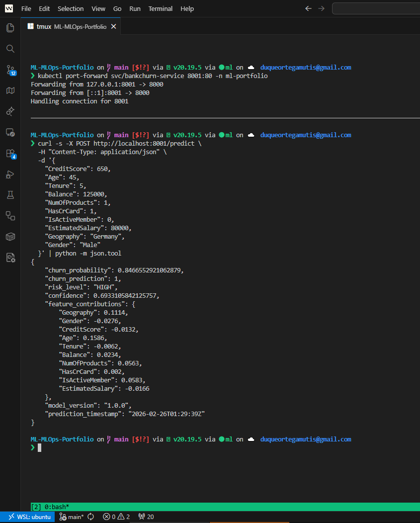This screenshot has width=420, height=523.
Task: Open Source Control with 12 changes
Action: point(10,70)
